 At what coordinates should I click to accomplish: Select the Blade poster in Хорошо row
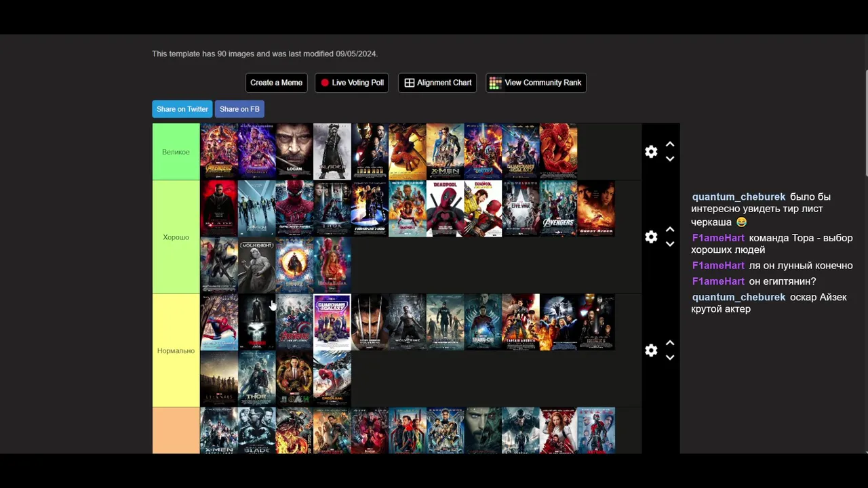click(219, 209)
